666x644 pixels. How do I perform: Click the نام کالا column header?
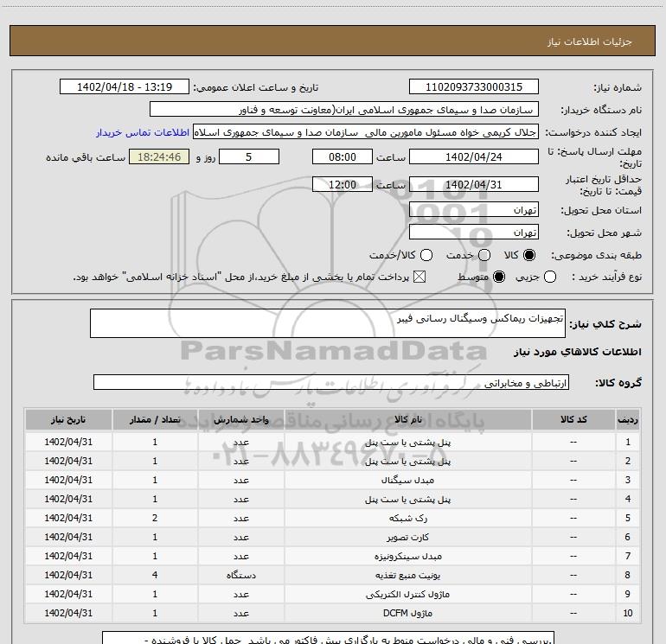[x=407, y=420]
